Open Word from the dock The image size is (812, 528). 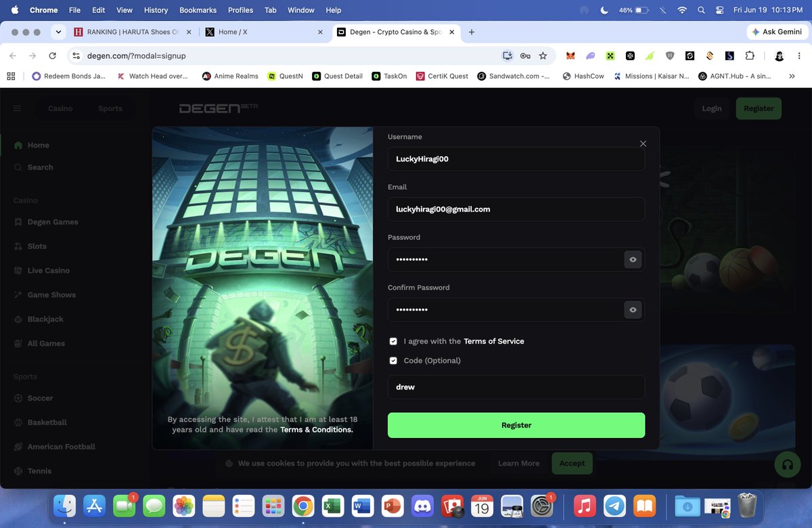click(363, 506)
